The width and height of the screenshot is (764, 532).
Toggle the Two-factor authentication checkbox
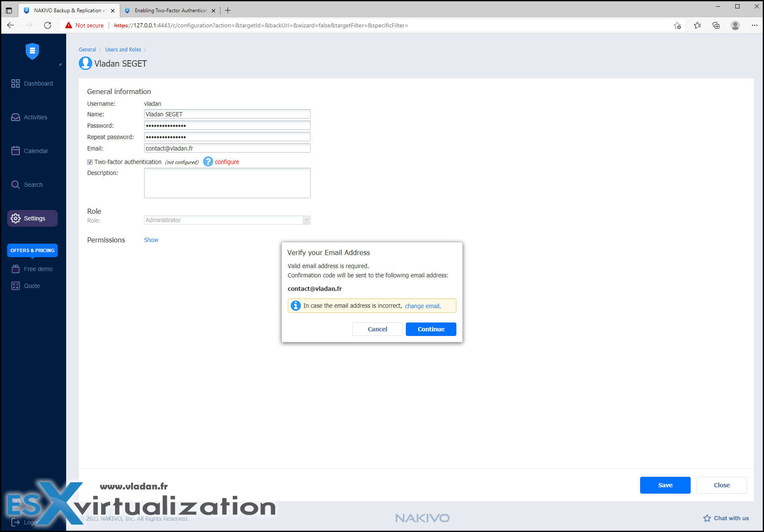tap(90, 162)
